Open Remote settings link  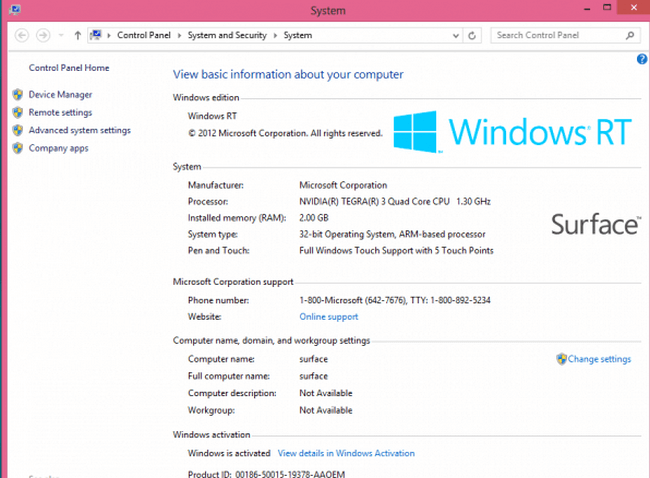point(60,112)
